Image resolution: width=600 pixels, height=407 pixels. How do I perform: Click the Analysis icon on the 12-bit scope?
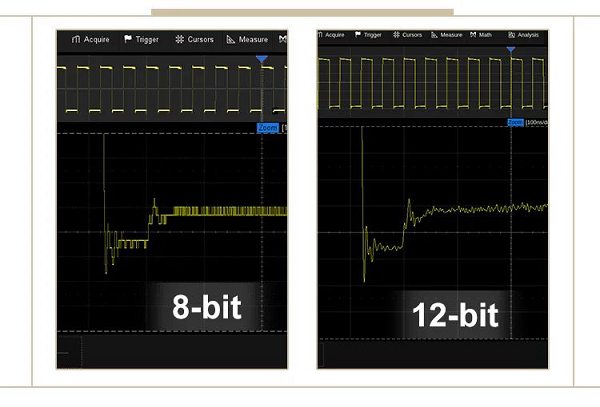tap(512, 34)
